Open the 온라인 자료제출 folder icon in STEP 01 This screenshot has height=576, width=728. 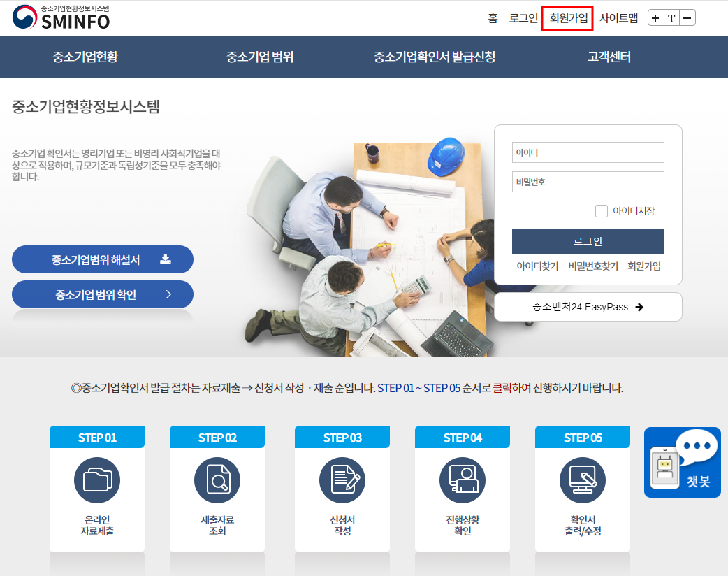coord(96,480)
